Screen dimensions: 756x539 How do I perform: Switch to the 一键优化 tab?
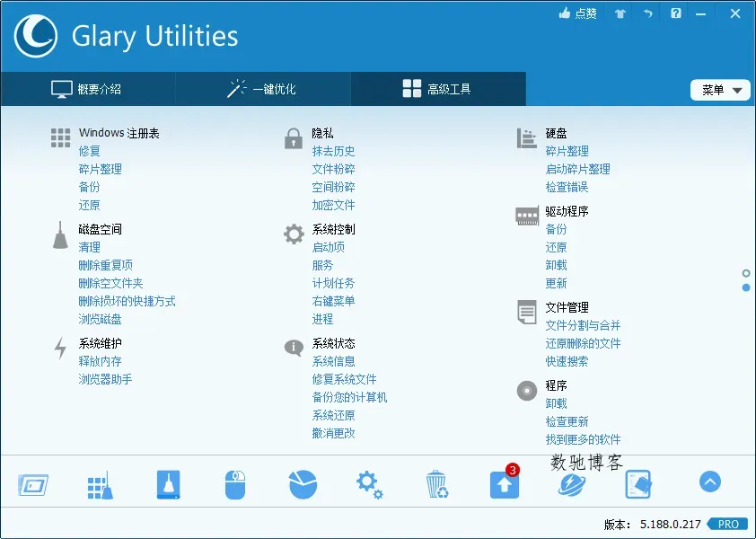(x=263, y=89)
